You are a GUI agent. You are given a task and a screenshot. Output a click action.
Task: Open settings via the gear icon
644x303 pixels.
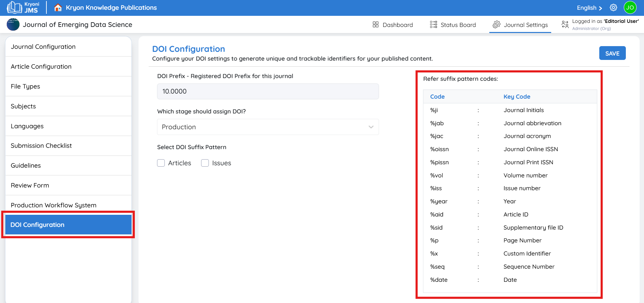click(613, 7)
